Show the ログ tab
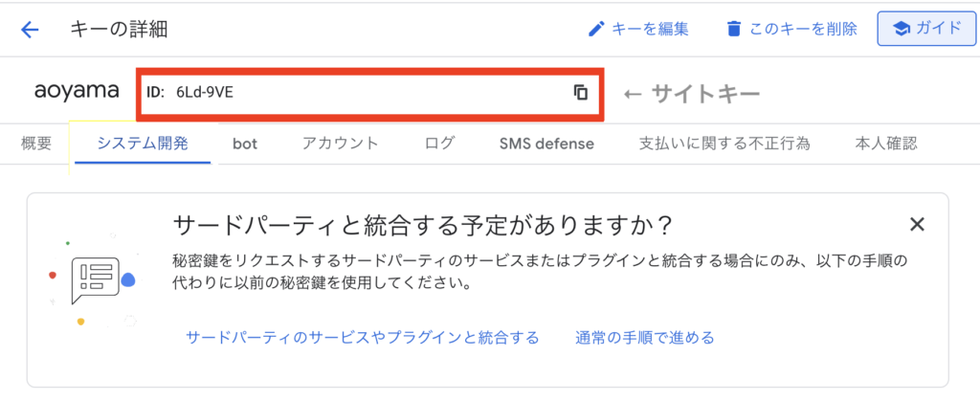Image resolution: width=980 pixels, height=401 pixels. pos(439,144)
